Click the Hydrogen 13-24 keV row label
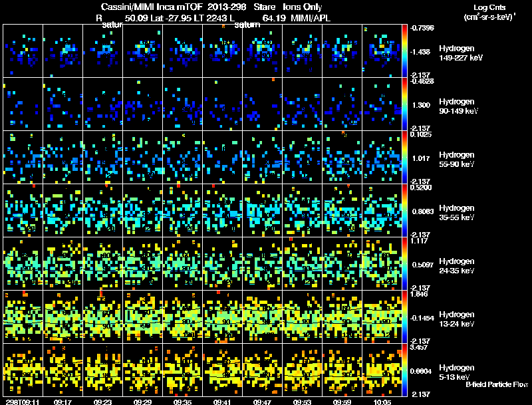Viewport: 532px width, 405px height. click(x=456, y=319)
